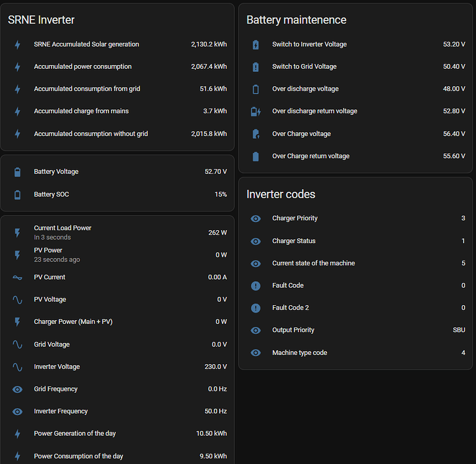
Task: Click the eye icon next to Output Priority
Action: click(x=255, y=331)
